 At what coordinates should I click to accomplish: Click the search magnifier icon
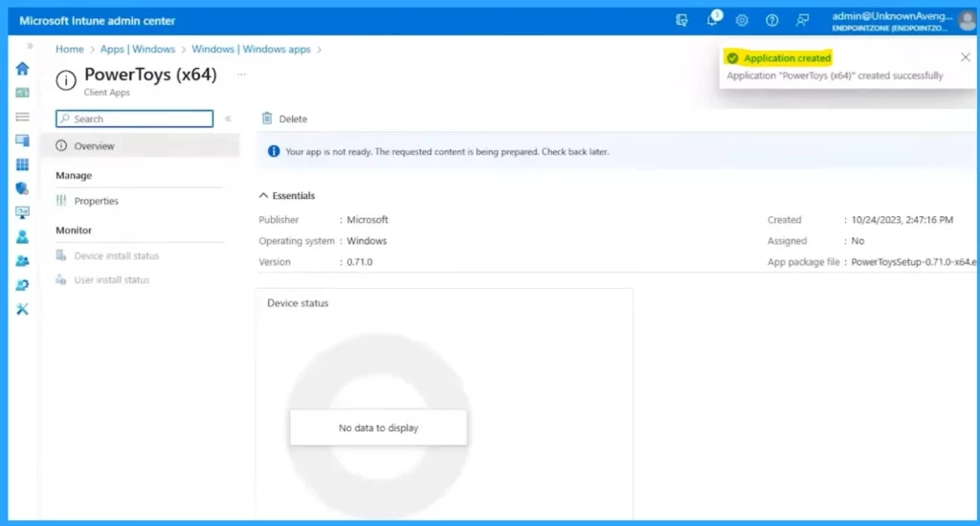click(x=65, y=119)
